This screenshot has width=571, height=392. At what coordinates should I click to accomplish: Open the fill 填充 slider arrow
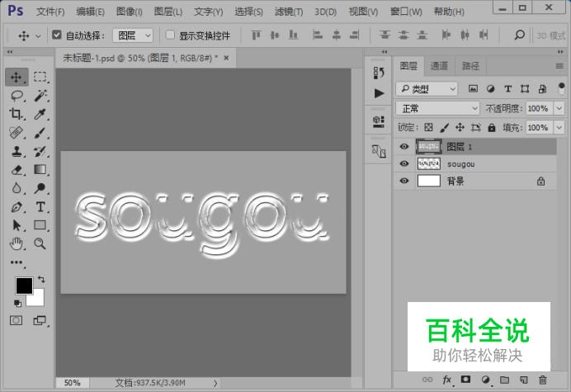point(559,128)
